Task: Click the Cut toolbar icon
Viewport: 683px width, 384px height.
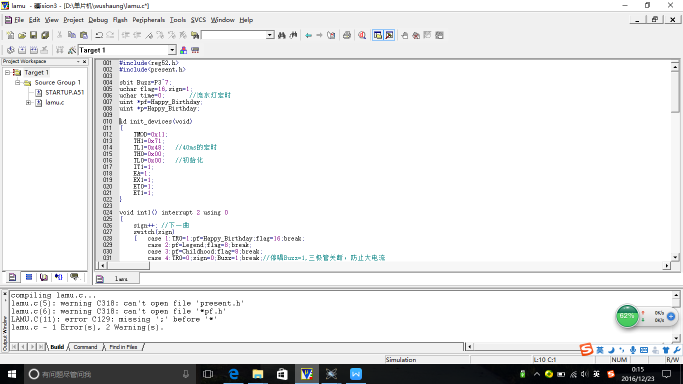Action: [60, 35]
